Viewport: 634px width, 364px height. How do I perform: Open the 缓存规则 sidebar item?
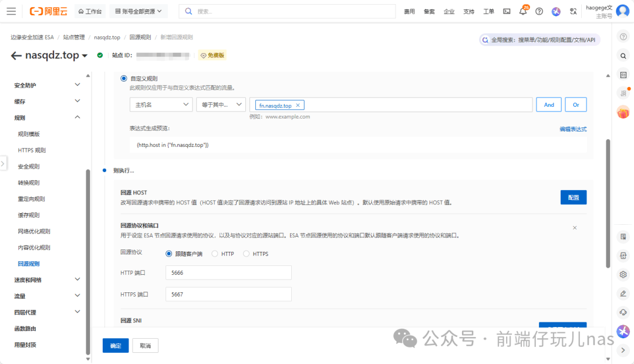click(x=29, y=215)
